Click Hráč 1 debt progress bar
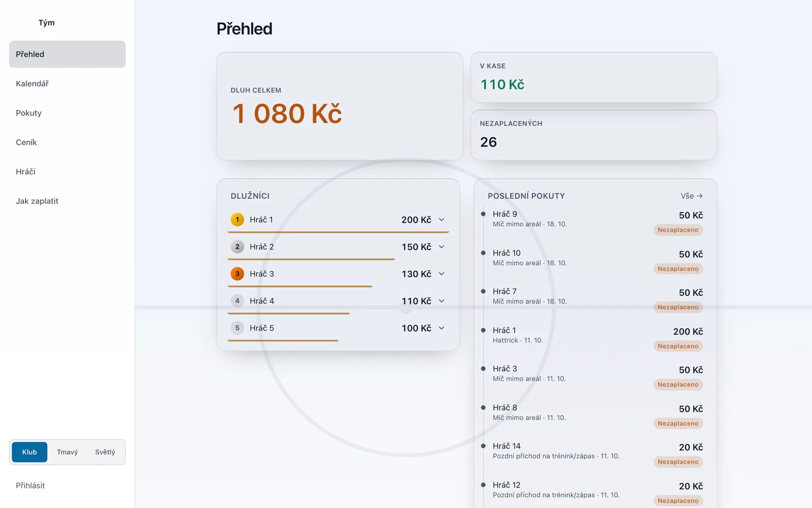This screenshot has height=508, width=812. click(x=339, y=232)
